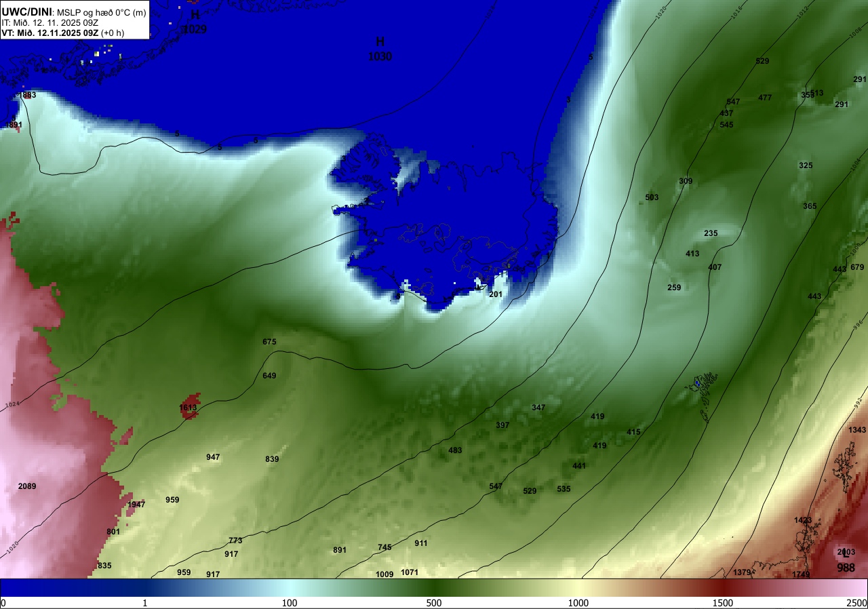Click the 745 height value
Image resolution: width=868 pixels, height=609 pixels.
click(384, 547)
